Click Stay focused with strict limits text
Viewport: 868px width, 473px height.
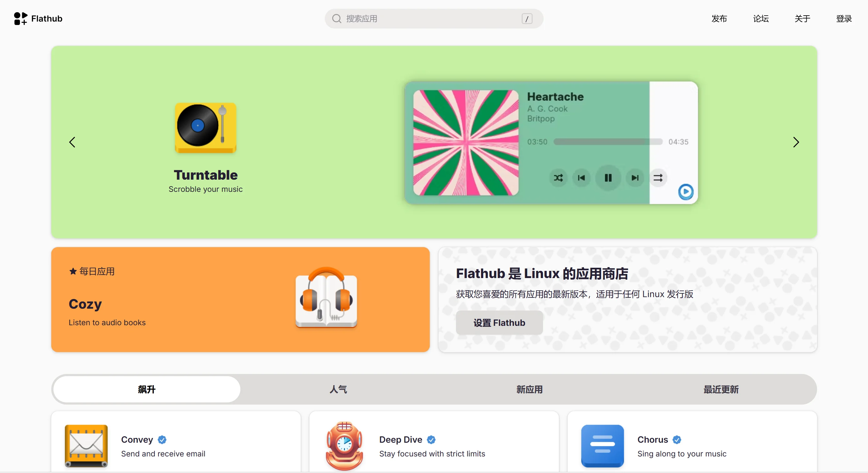432,454
